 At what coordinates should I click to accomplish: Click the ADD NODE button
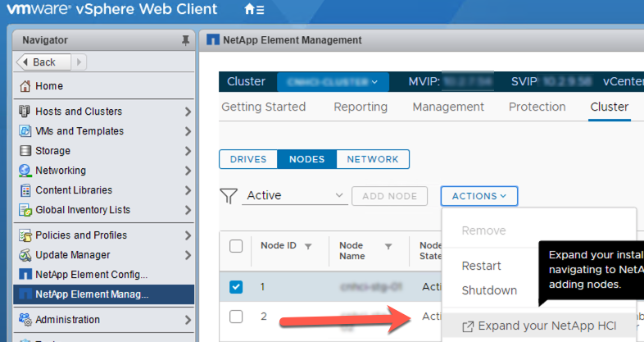click(x=389, y=196)
